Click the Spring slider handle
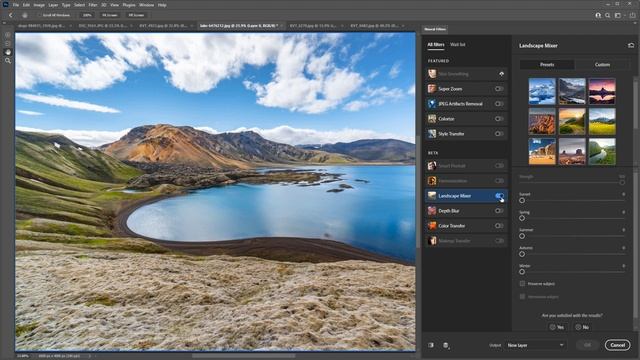The width and height of the screenshot is (640, 360). [522, 218]
